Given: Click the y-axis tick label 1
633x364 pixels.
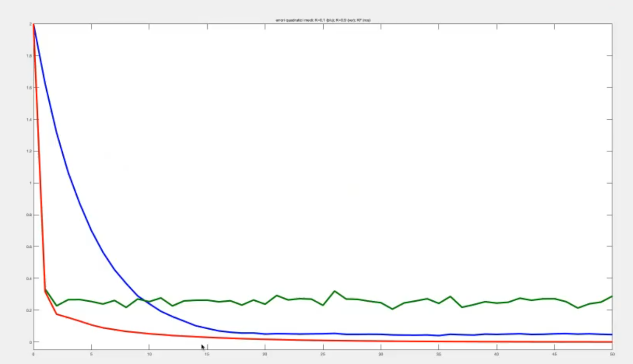Looking at the screenshot, I should click(x=30, y=183).
